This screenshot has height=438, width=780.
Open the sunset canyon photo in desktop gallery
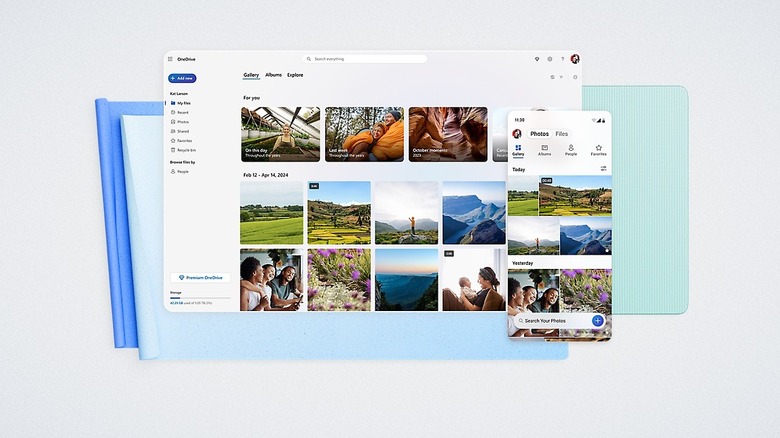pyautogui.click(x=406, y=280)
